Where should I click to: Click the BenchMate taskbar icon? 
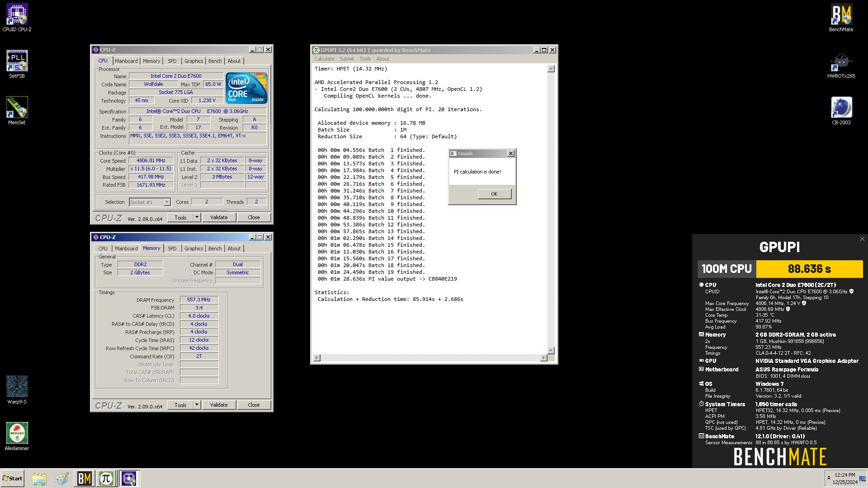coord(85,479)
